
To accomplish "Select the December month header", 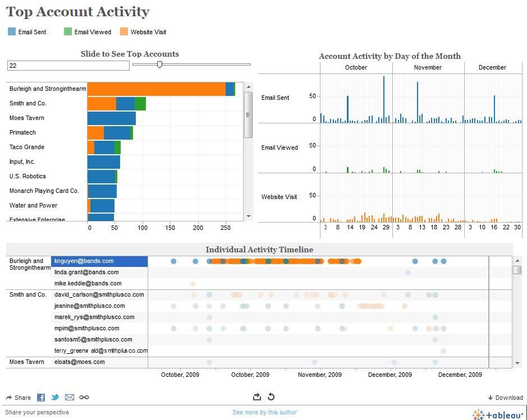I will [x=492, y=67].
